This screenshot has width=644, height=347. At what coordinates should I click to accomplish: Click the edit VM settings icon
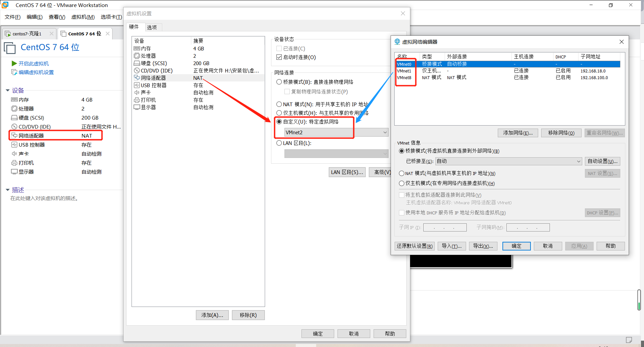click(x=14, y=72)
